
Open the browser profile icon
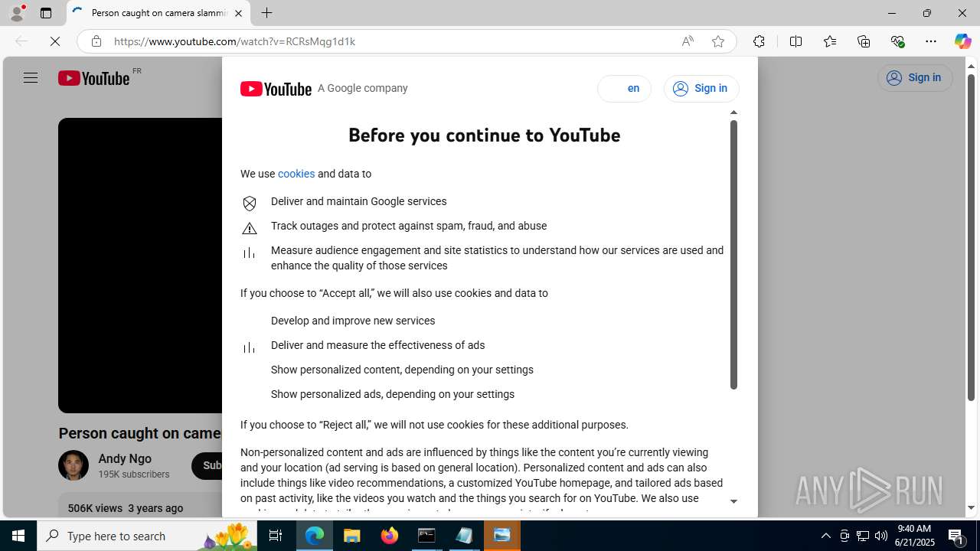tap(17, 13)
